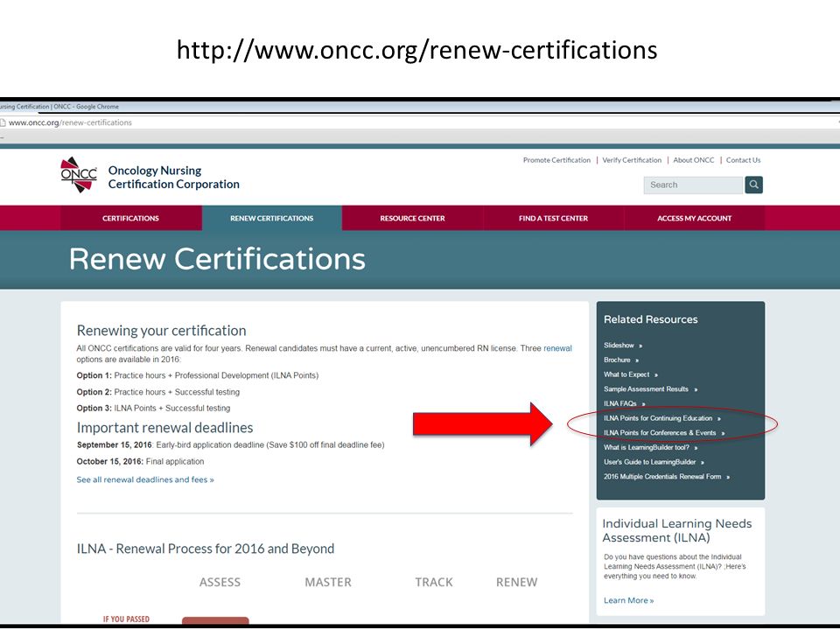Click the page icon in address bar
Image resolution: width=840 pixels, height=630 pixels.
click(3, 122)
